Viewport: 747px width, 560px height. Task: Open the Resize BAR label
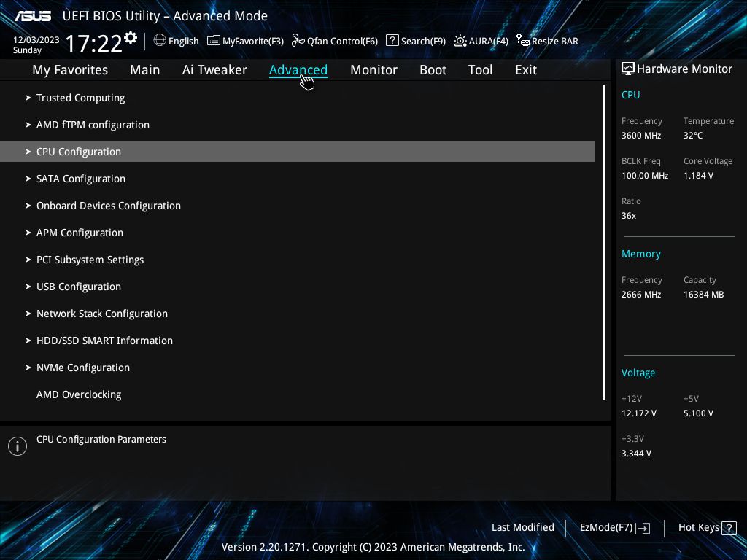(555, 42)
